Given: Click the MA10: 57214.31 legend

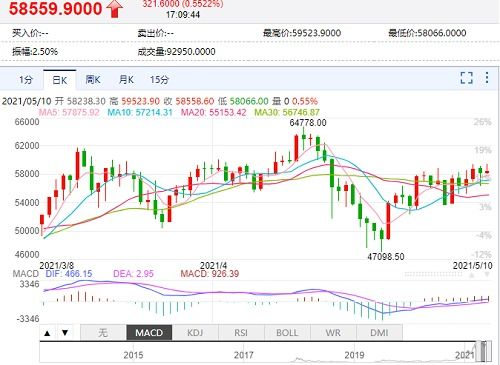Looking at the screenshot, I should coord(140,112).
